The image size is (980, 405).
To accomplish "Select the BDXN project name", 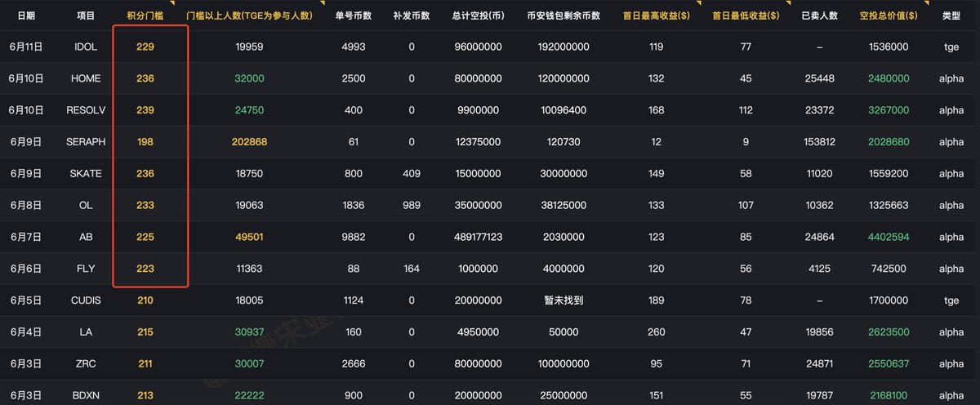I will coord(86,395).
